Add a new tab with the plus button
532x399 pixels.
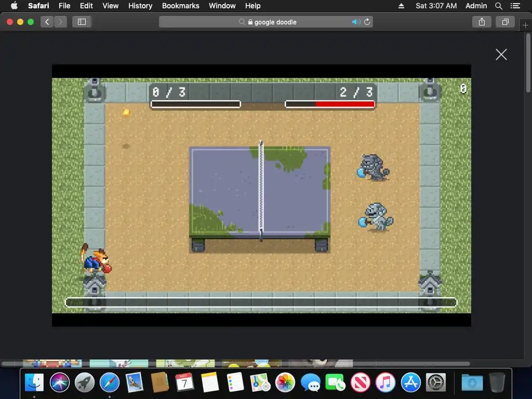tap(525, 25)
